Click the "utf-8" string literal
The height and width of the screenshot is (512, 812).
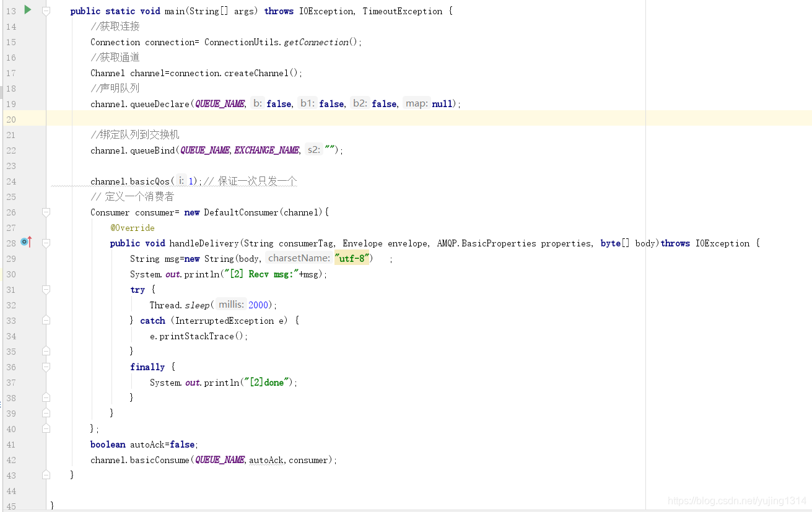(x=352, y=259)
